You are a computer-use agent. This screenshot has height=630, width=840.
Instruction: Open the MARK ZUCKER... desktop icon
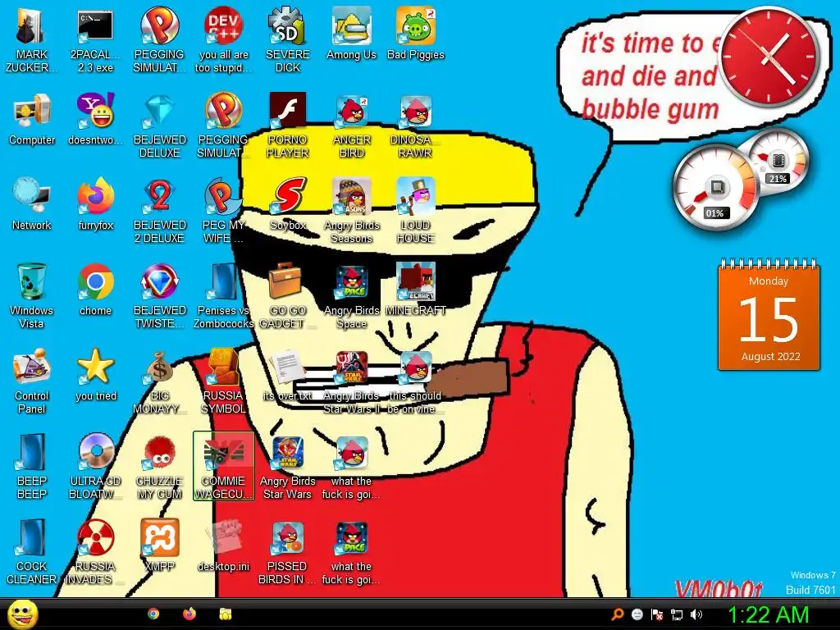[x=31, y=39]
